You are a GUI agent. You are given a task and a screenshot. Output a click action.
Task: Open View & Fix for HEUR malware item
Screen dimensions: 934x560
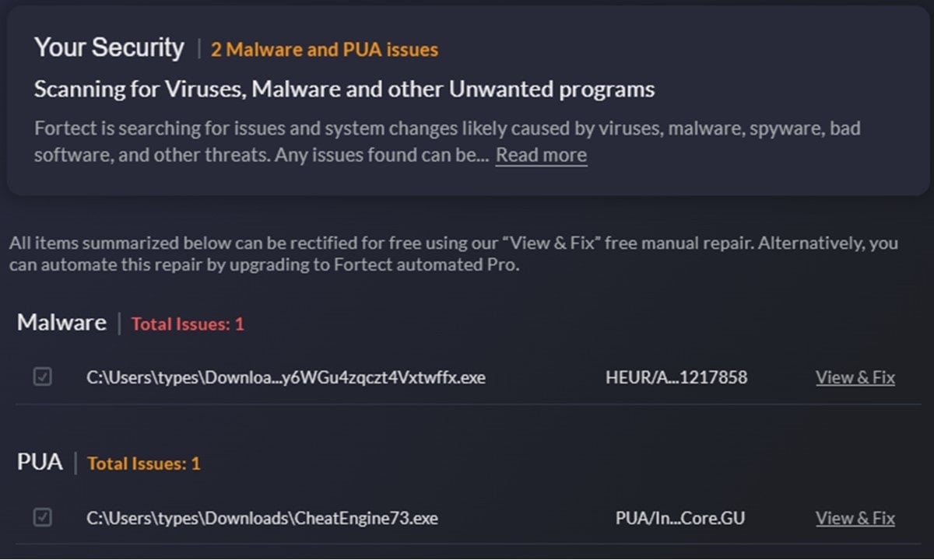[855, 378]
